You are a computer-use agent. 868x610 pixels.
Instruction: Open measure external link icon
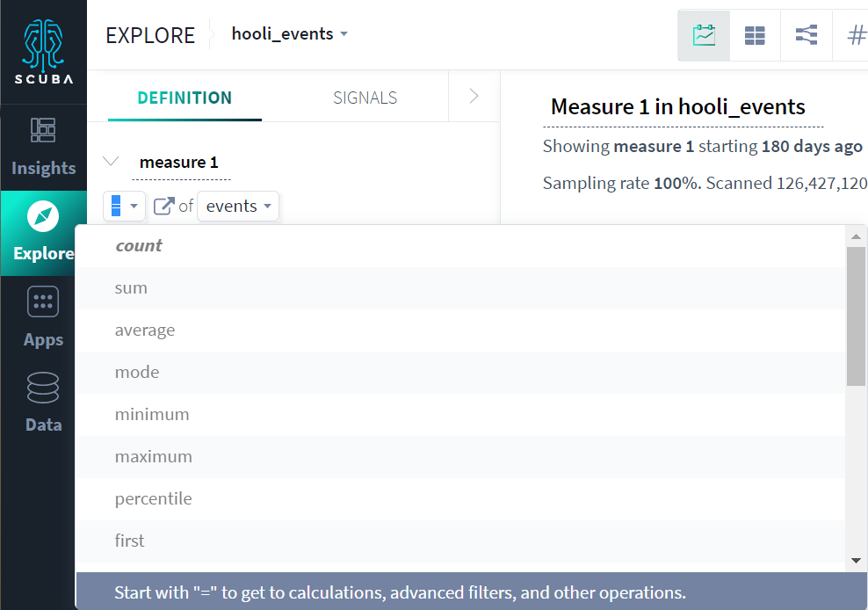pyautogui.click(x=164, y=206)
